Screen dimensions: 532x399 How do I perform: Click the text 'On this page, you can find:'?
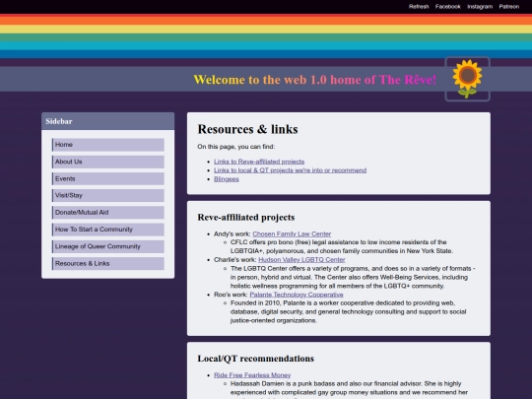click(x=236, y=147)
